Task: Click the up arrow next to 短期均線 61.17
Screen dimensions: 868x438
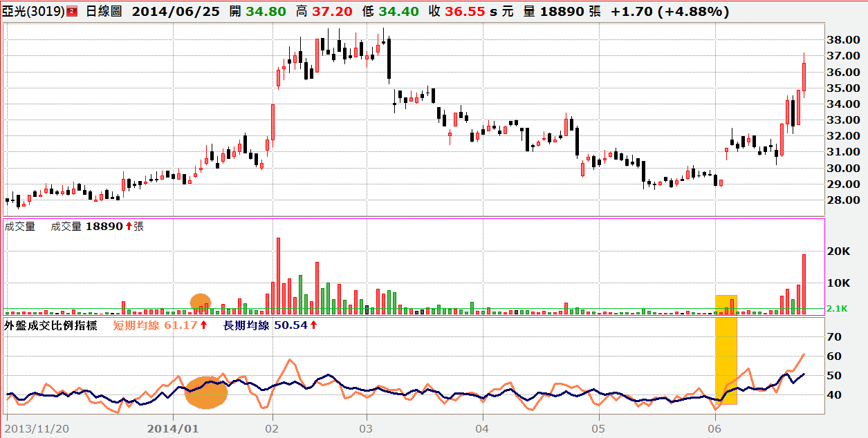Action: pos(204,325)
